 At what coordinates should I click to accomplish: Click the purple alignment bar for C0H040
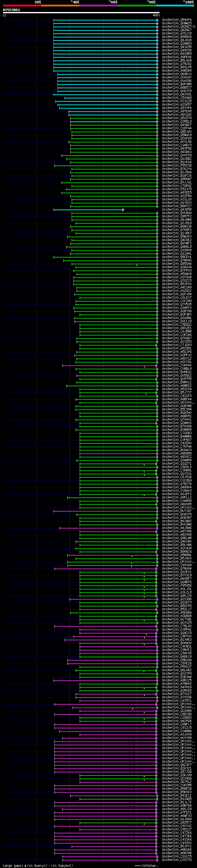tap(110, 365)
